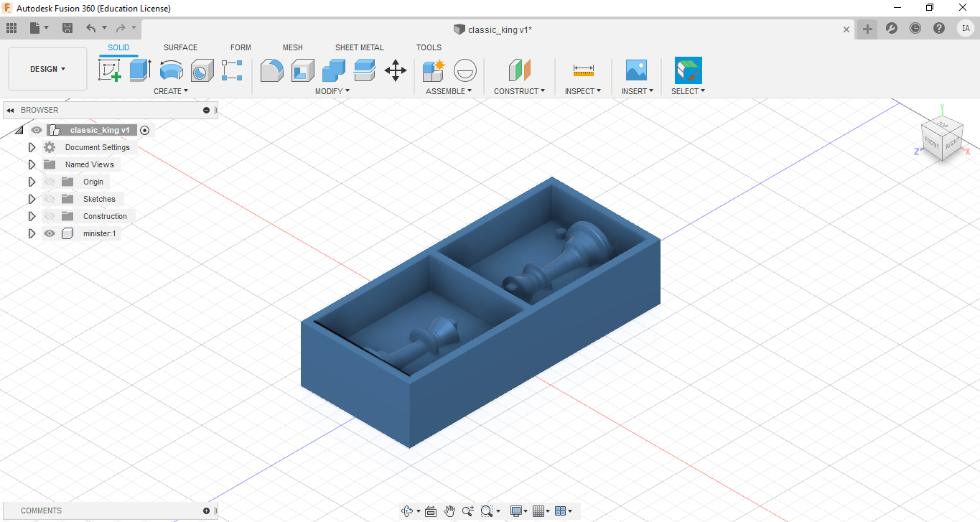Viewport: 980px width, 522px height.
Task: Select the SOLID tab
Action: point(118,47)
